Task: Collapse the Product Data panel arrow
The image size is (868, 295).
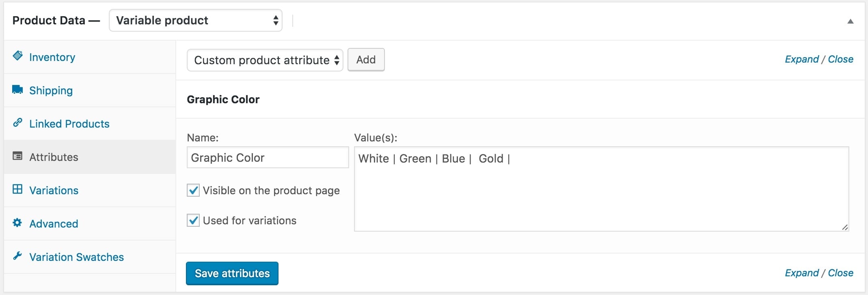Action: pyautogui.click(x=850, y=21)
